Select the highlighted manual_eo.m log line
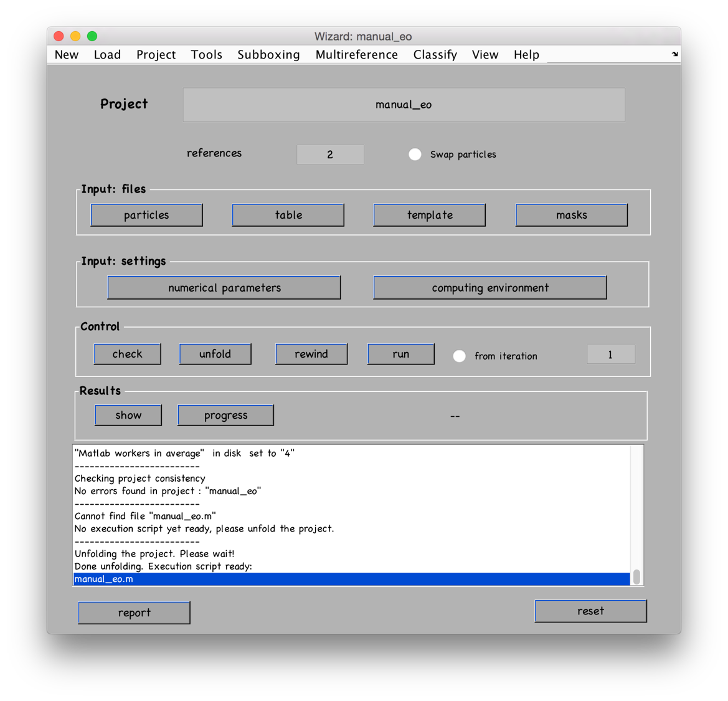 point(351,579)
